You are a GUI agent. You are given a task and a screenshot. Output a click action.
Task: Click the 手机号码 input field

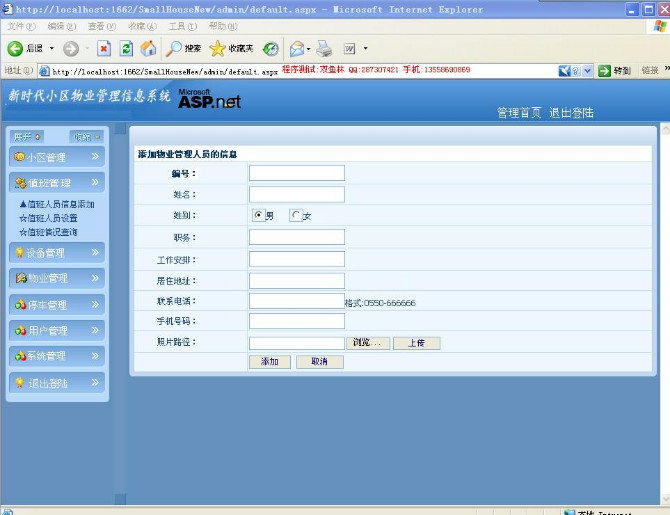(x=297, y=321)
